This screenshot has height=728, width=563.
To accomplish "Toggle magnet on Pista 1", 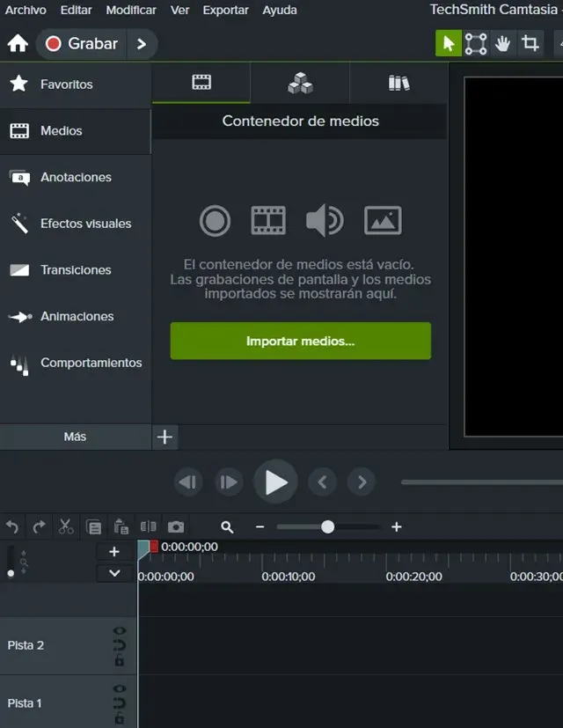I will (120, 703).
